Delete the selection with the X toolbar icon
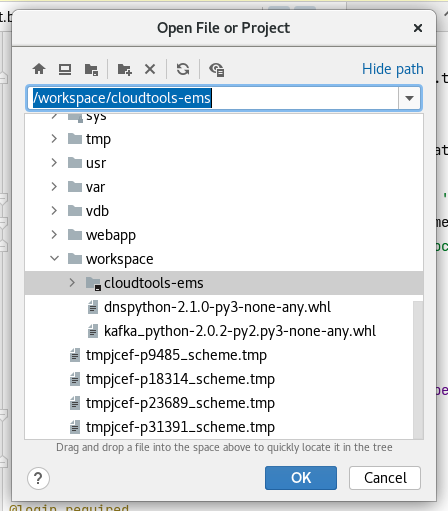This screenshot has height=511, width=448. 150,69
